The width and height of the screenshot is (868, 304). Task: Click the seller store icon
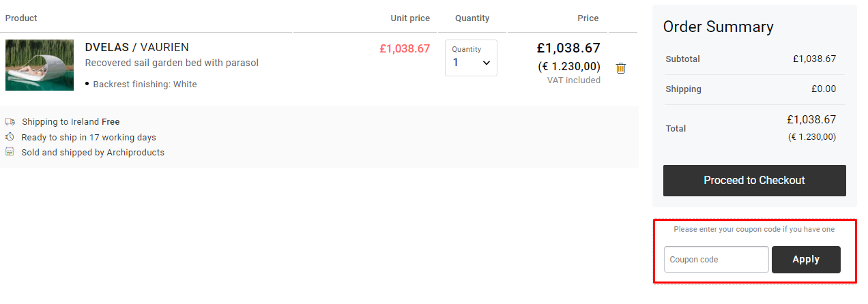click(x=10, y=152)
